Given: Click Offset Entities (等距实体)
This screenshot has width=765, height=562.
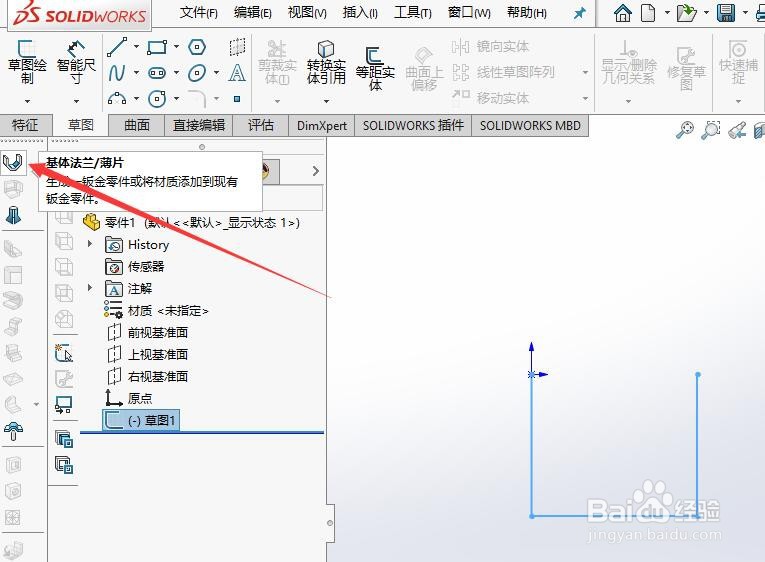Looking at the screenshot, I should (x=375, y=68).
